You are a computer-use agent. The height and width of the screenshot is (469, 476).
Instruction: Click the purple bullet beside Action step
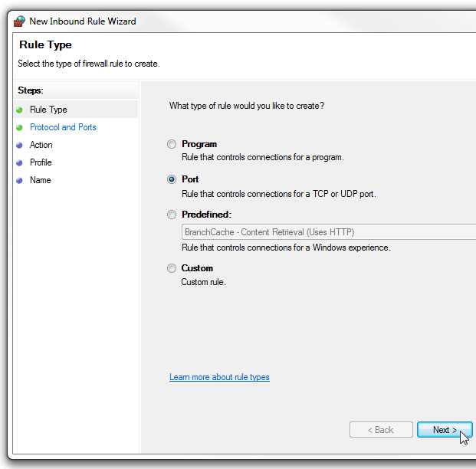click(19, 146)
